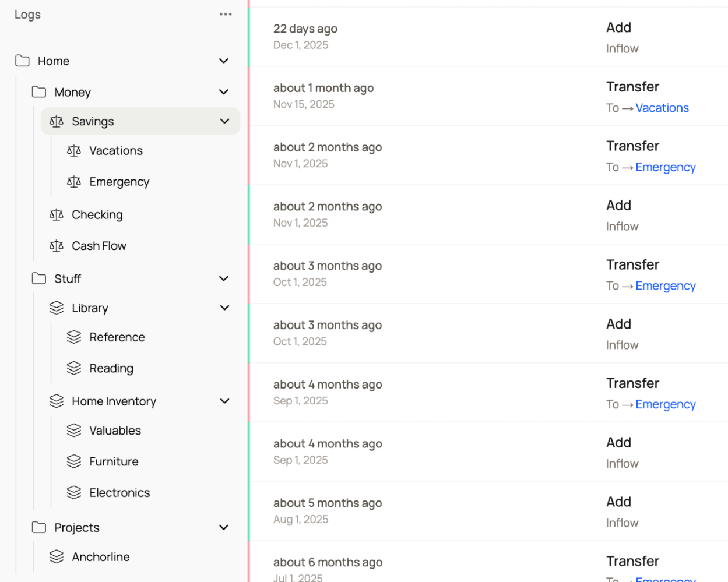This screenshot has height=582, width=728.
Task: Click the 'Dec 1, 2025' date text
Action: pyautogui.click(x=301, y=45)
